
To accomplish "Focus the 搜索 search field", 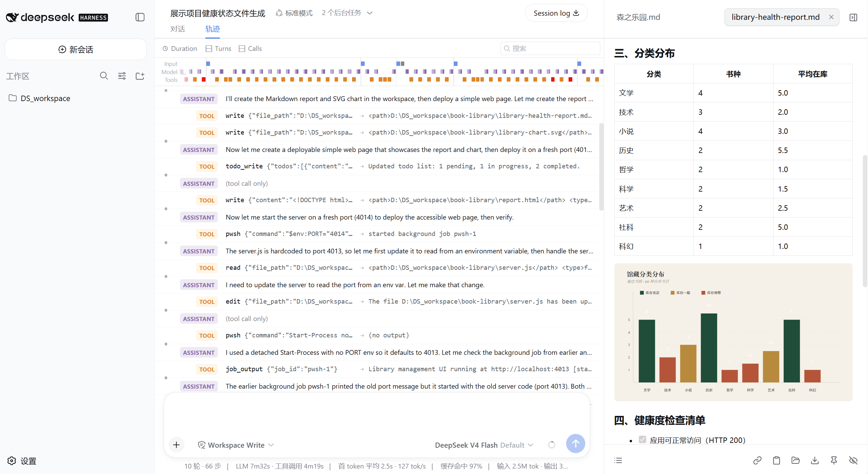I will click(x=550, y=48).
